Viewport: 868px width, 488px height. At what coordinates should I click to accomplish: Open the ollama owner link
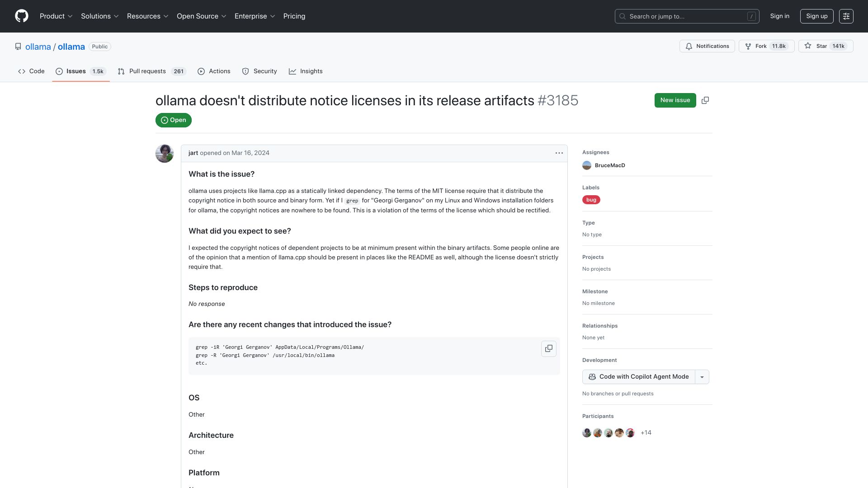[38, 47]
